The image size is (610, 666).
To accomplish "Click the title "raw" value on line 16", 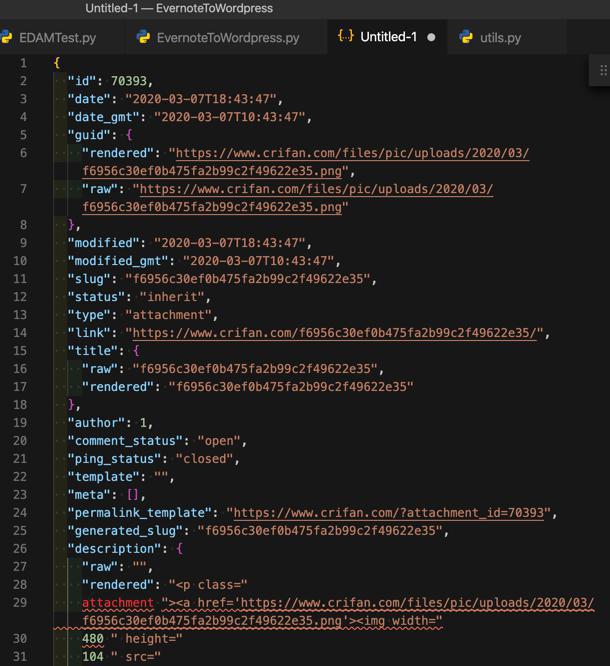I will 255,369.
